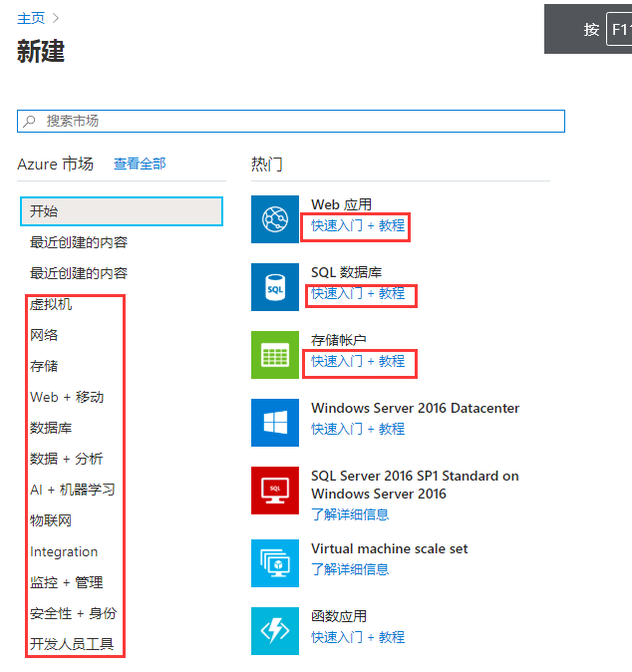Open 查看全部 marketplace link

[140, 164]
